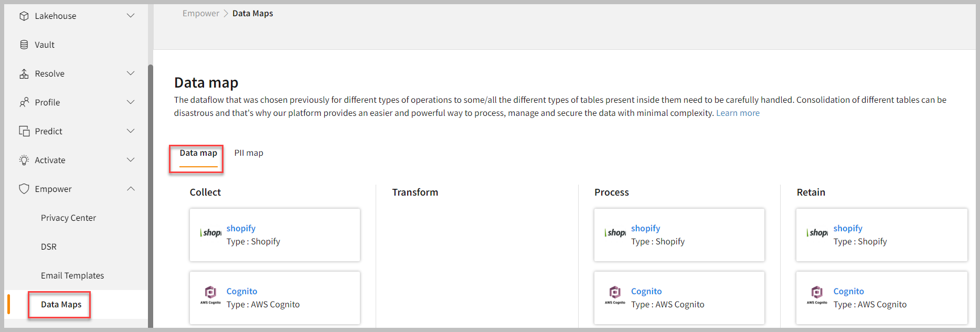Expand the Predict menu chevron
The image size is (980, 332).
[x=131, y=131]
